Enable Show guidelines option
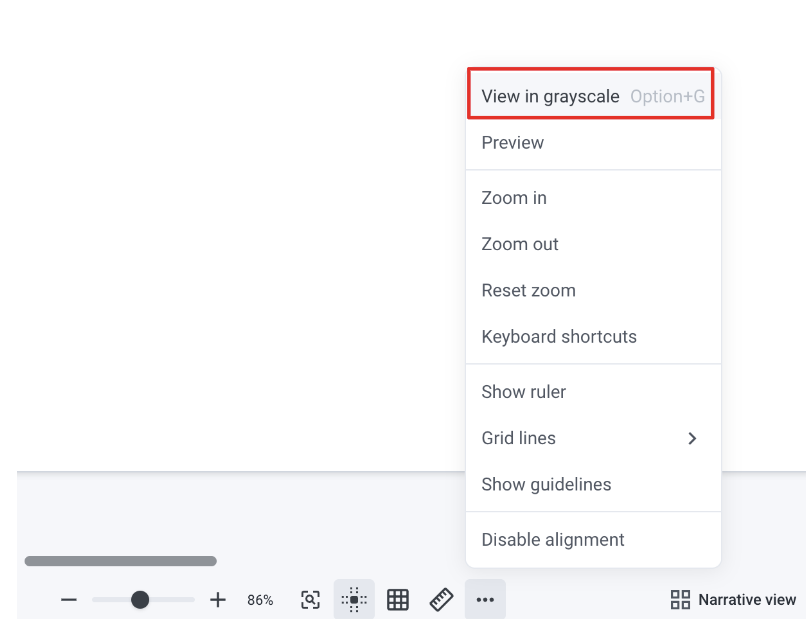This screenshot has width=806, height=620. coord(546,484)
